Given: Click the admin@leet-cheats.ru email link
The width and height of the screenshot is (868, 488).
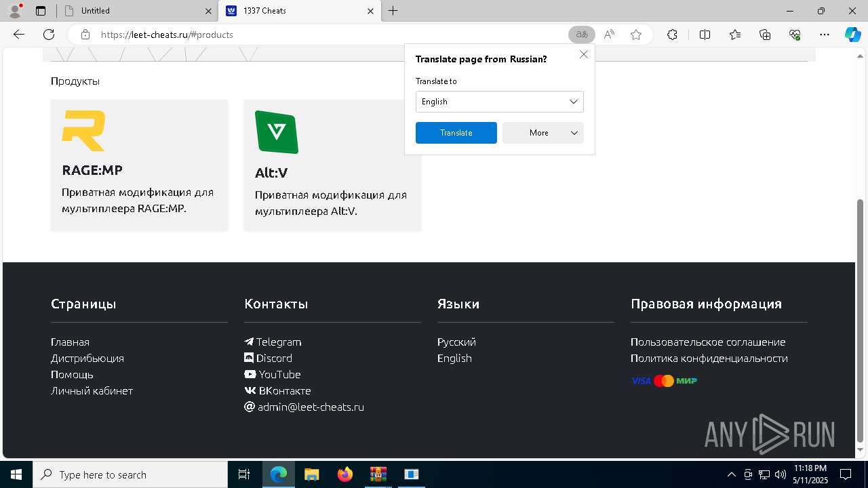Looking at the screenshot, I should 311,407.
